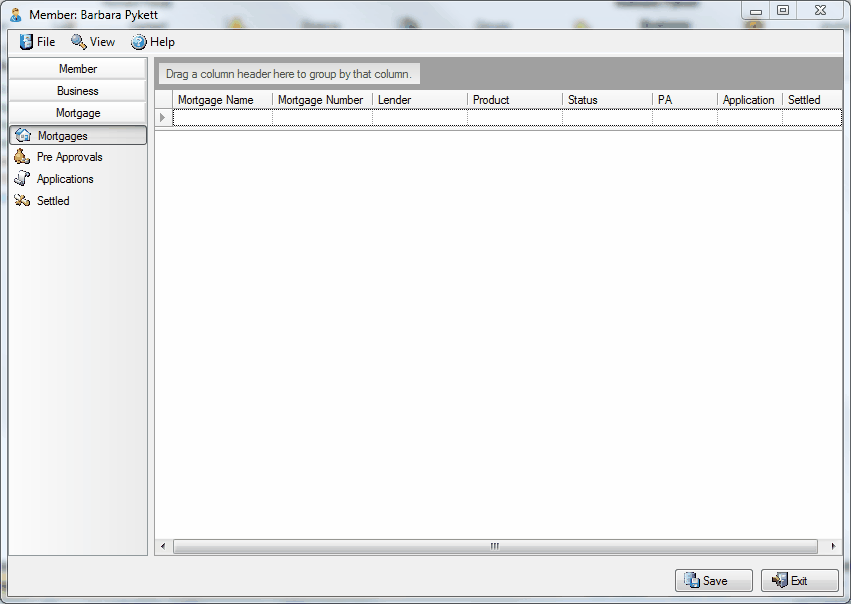The height and width of the screenshot is (604, 851).
Task: Sort by PA column header
Action: pyautogui.click(x=685, y=100)
